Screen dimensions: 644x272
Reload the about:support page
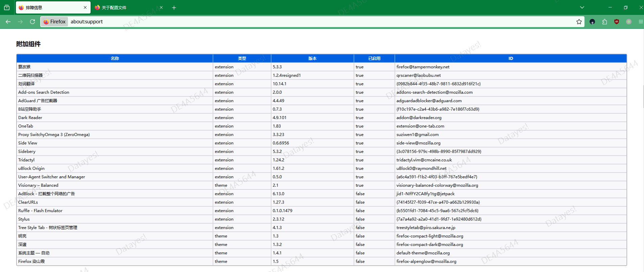pyautogui.click(x=32, y=22)
